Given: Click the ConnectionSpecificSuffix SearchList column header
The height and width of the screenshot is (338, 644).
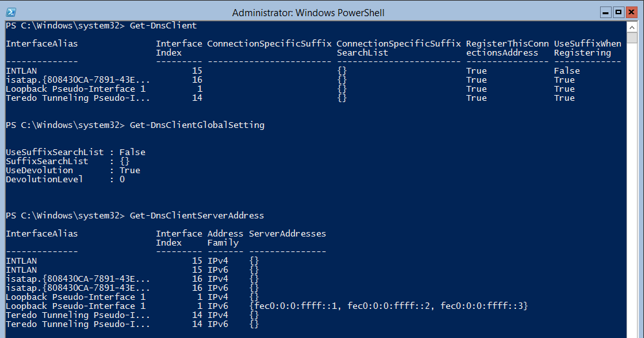Looking at the screenshot, I should tap(398, 48).
